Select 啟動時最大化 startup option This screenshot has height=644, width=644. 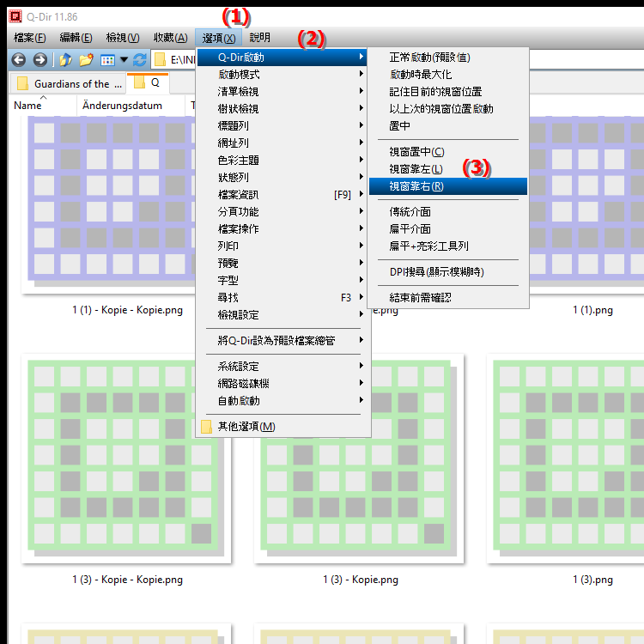point(447,75)
